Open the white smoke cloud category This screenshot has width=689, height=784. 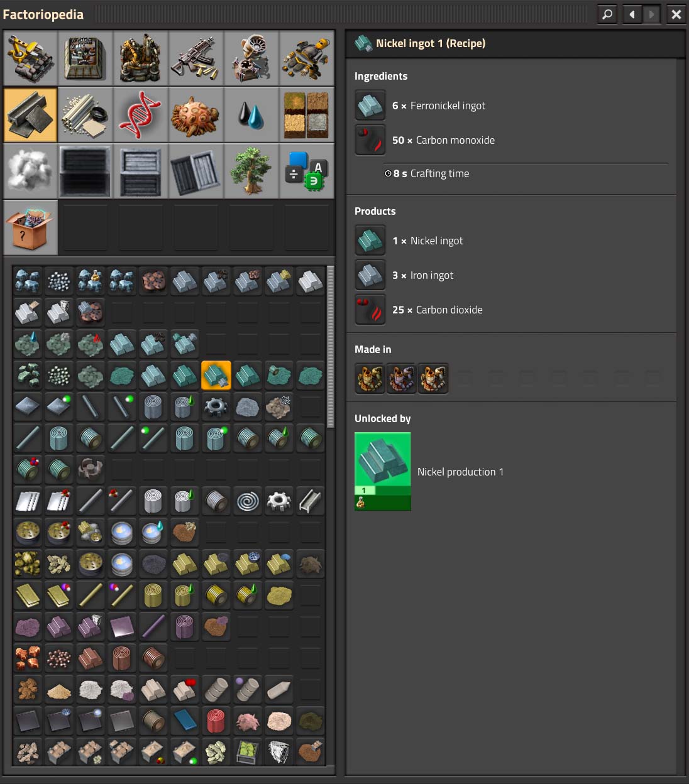[x=31, y=171]
